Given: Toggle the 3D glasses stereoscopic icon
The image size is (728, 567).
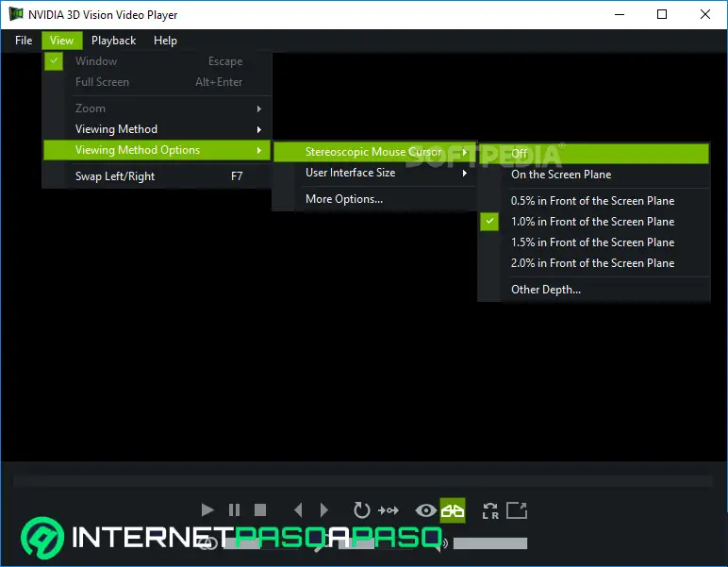Looking at the screenshot, I should pos(453,510).
